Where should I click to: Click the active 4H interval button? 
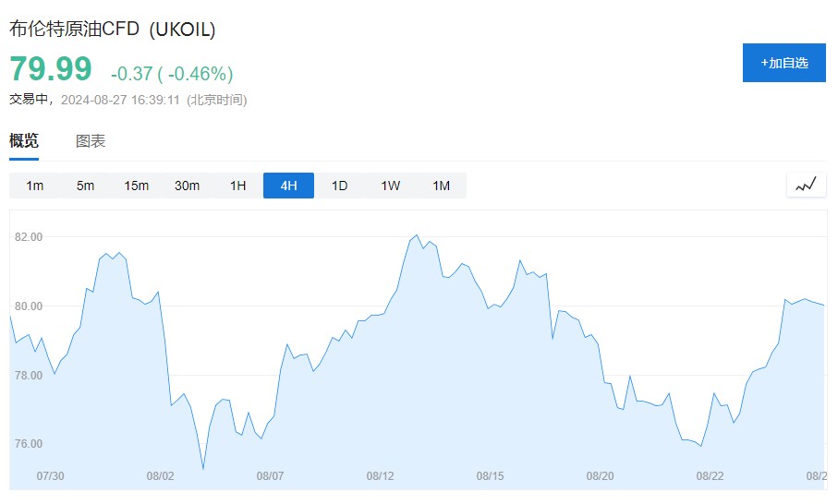tap(288, 186)
